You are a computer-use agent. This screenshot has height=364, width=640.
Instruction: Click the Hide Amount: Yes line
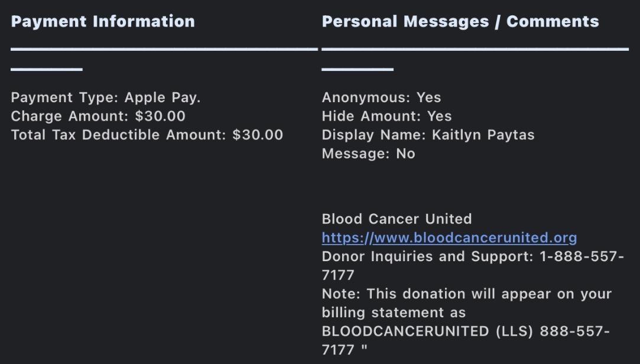386,116
